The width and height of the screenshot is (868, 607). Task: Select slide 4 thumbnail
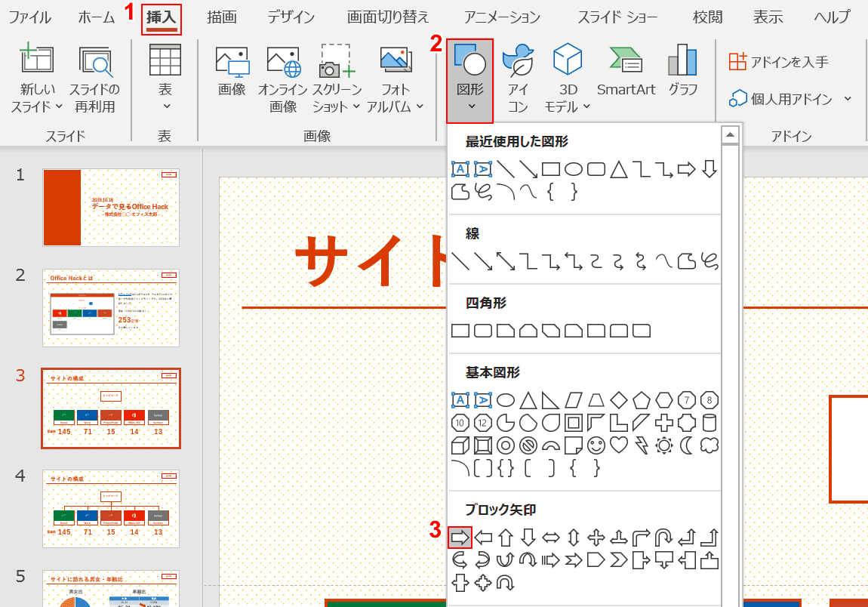tap(111, 508)
